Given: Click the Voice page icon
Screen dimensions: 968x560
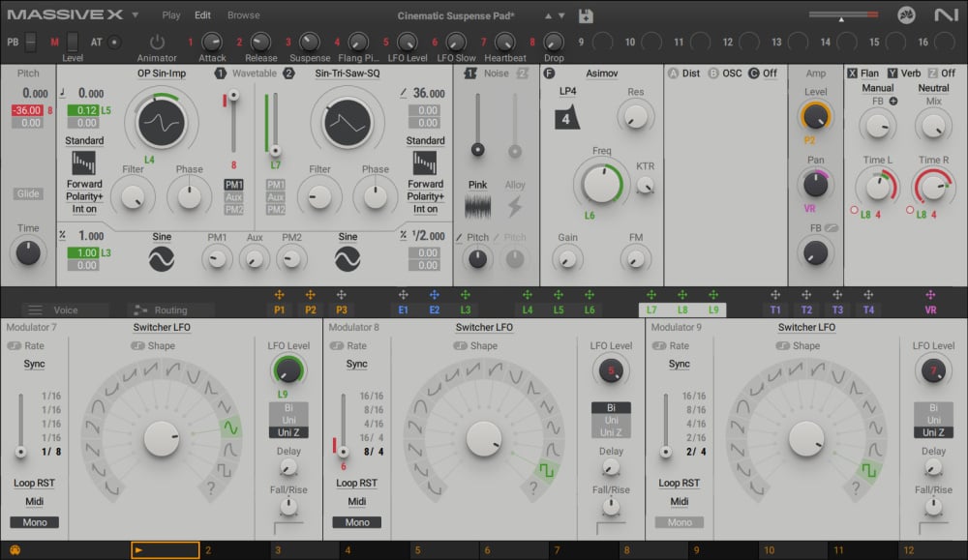Looking at the screenshot, I should pos(35,309).
